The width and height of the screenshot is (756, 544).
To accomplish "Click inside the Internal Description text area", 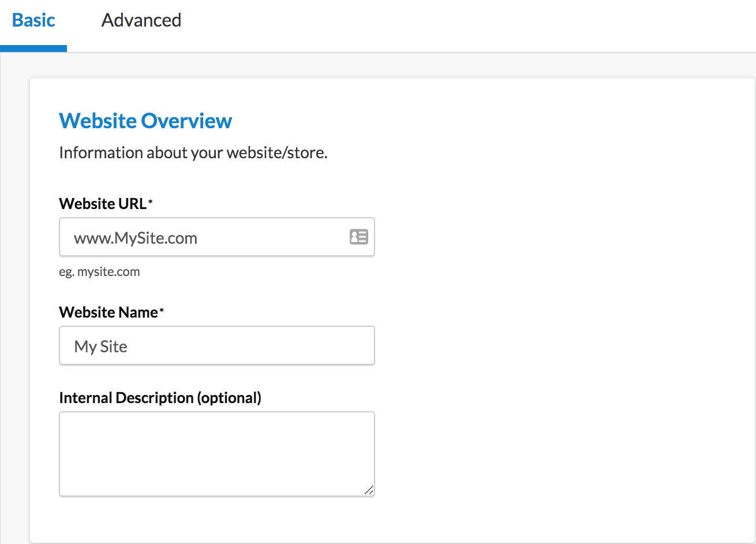I will tap(216, 453).
